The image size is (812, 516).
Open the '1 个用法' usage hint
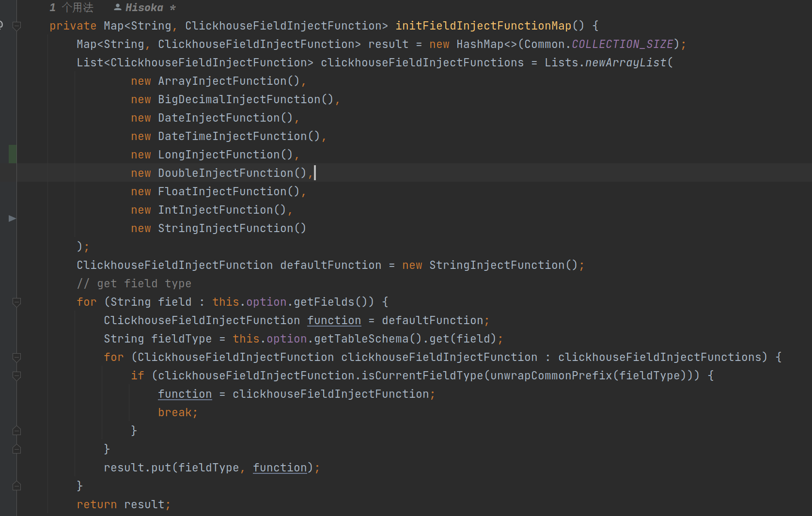point(72,7)
